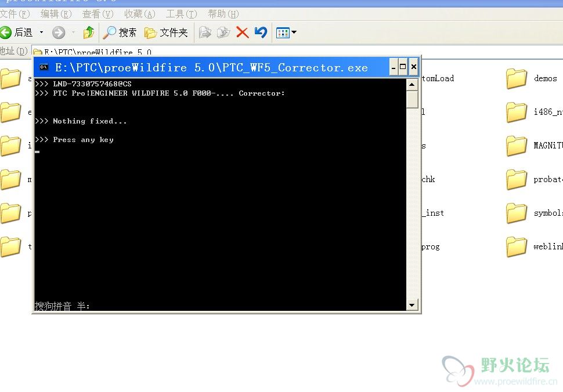Click the 'LND-7330757468@CS' console line
Image resolution: width=563 pixels, height=392 pixels.
(x=84, y=84)
